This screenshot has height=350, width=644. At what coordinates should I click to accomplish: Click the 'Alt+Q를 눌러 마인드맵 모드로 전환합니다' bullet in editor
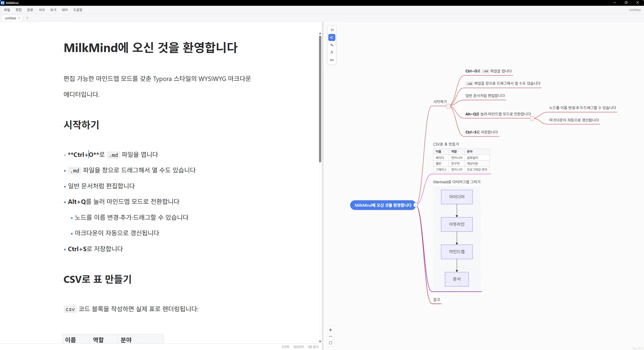coord(123,202)
